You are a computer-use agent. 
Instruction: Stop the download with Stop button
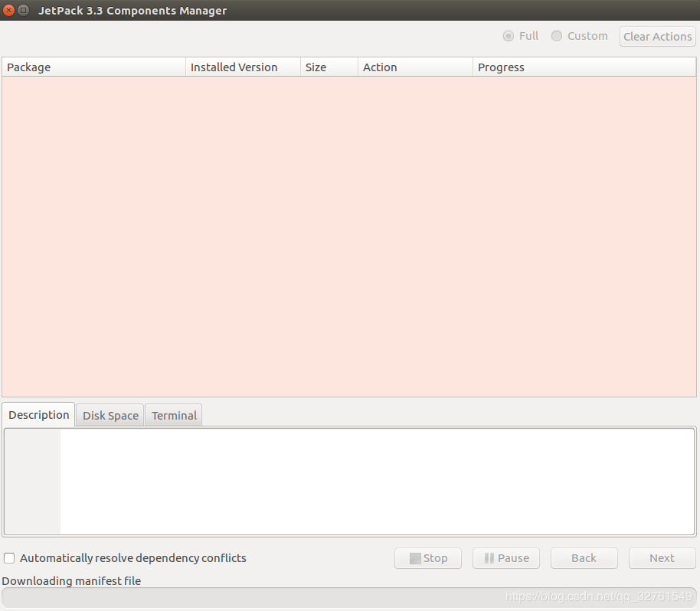pos(428,558)
